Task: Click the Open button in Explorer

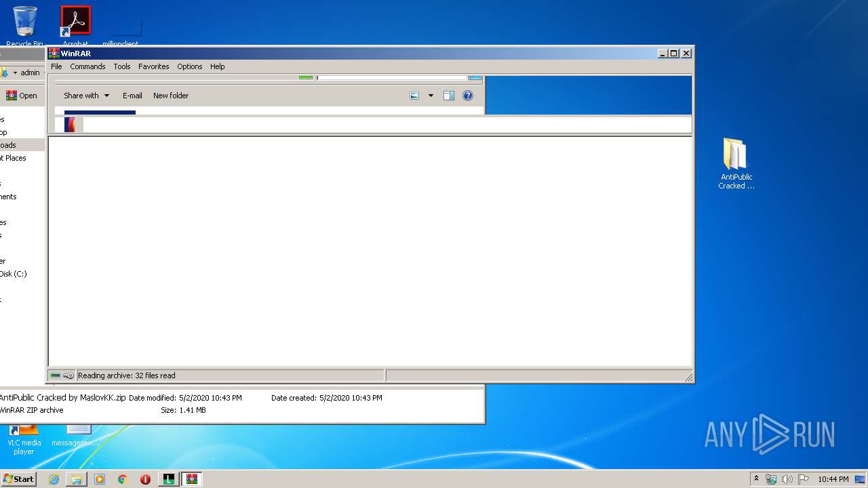Action: tap(22, 96)
